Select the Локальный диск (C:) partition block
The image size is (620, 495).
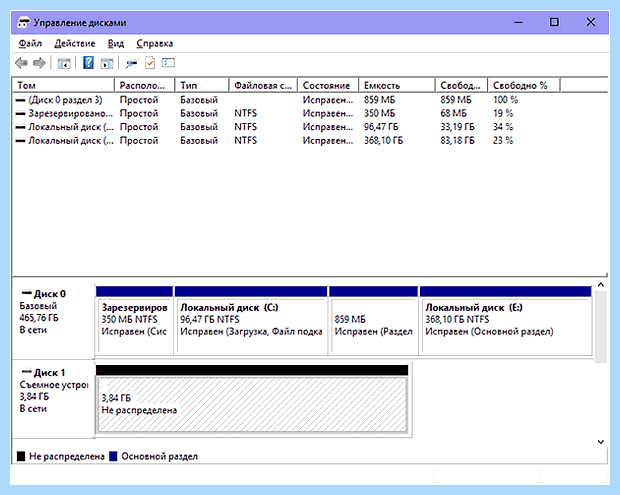pos(251,320)
